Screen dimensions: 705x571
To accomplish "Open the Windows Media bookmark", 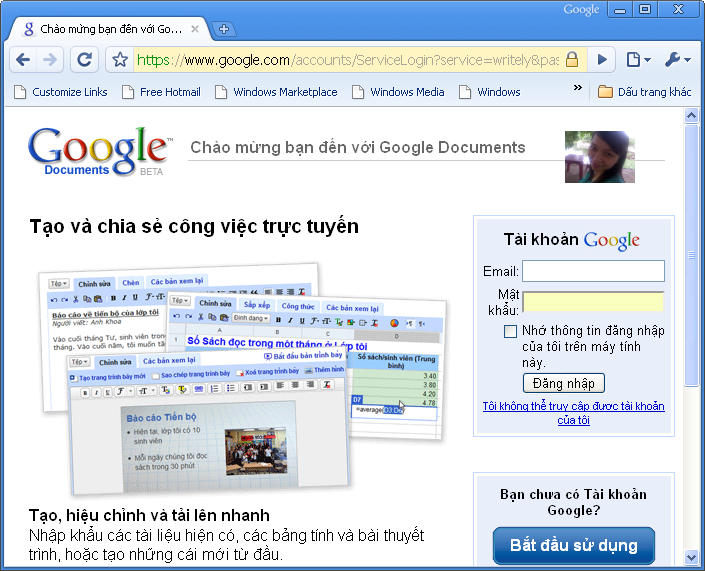I will point(398,92).
